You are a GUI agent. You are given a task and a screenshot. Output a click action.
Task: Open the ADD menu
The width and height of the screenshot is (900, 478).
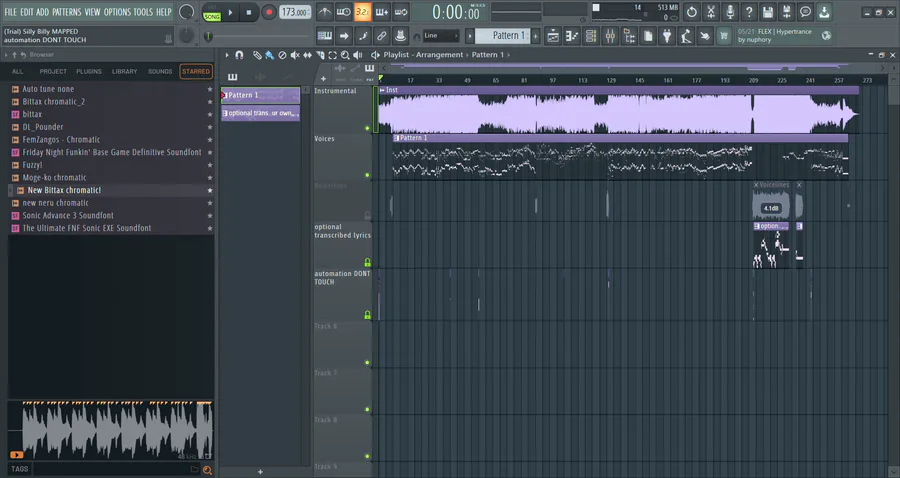tap(42, 11)
